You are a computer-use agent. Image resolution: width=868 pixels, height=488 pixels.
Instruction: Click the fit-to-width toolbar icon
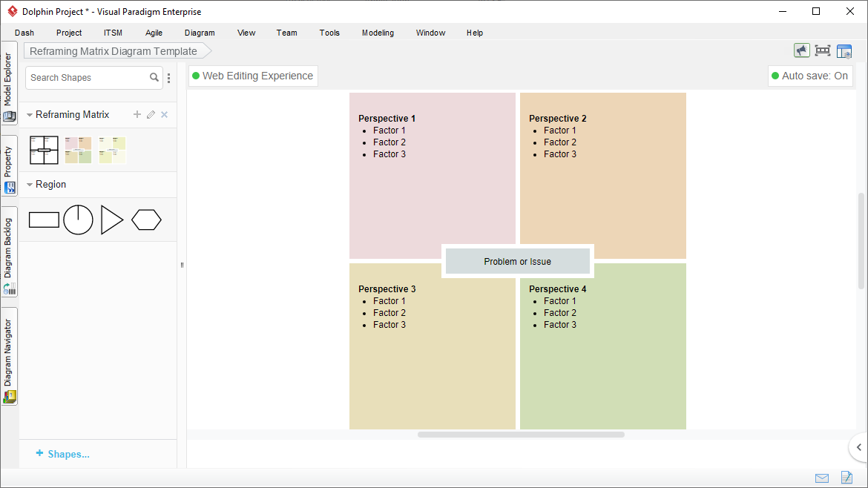click(x=823, y=51)
